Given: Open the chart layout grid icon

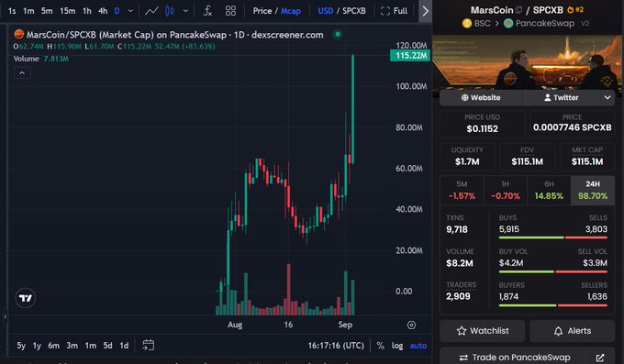Looking at the screenshot, I should point(230,11).
